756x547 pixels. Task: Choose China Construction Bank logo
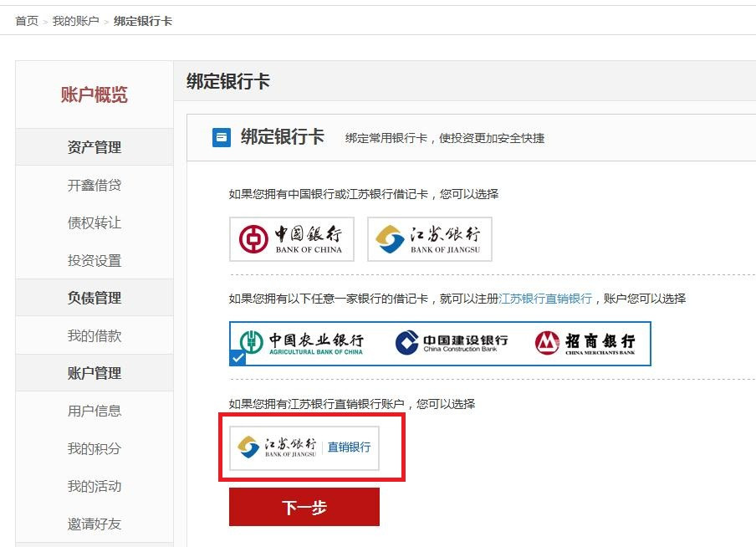coord(452,342)
